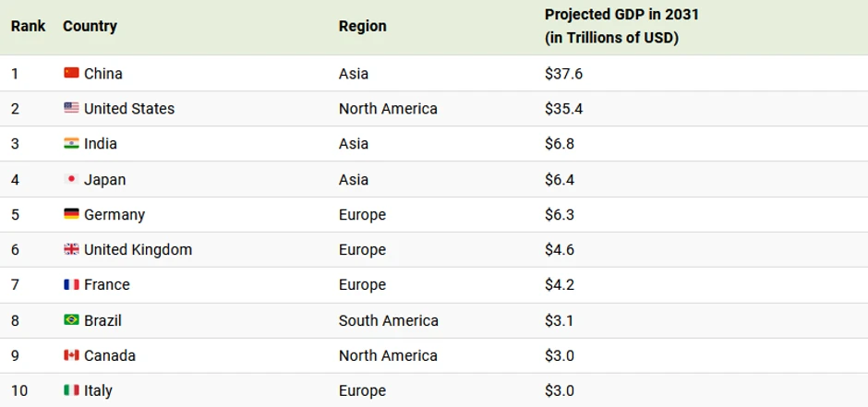Click the Canada flag icon
Screen dimensions: 868x407
71,355
